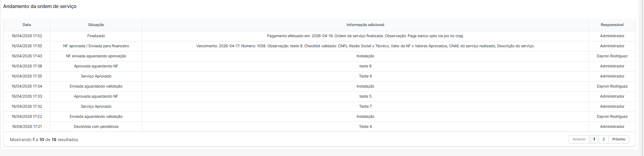Image resolution: width=644 pixels, height=156 pixels.
Task: Select the NF aprovada / Enviada para financeiro row
Action: [320, 46]
